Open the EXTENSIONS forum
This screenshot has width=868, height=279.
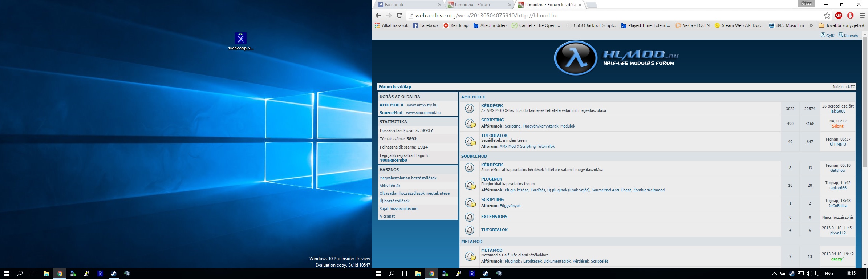(x=494, y=217)
